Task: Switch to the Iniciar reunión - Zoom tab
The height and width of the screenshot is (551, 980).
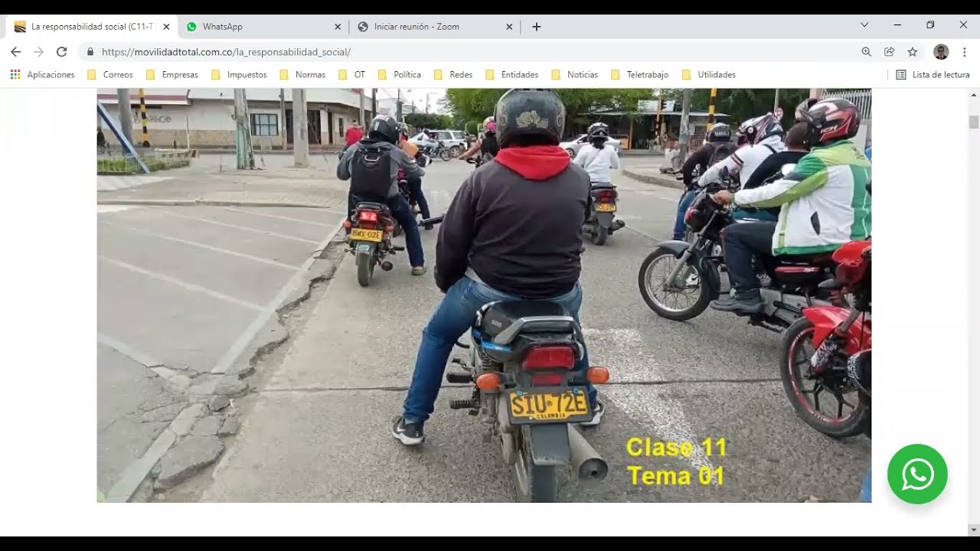Action: pos(435,27)
